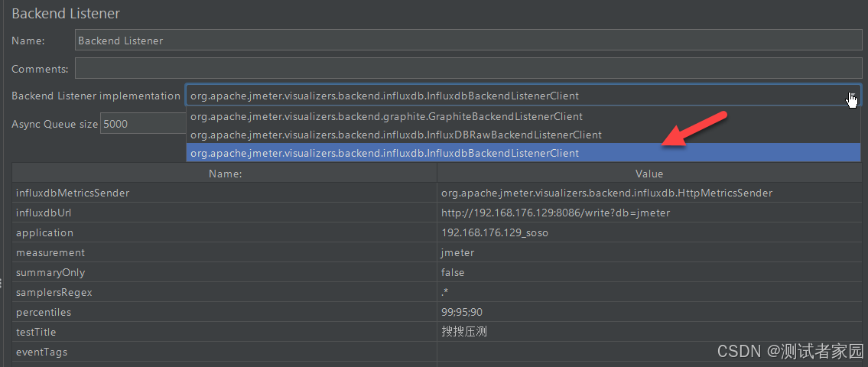The width and height of the screenshot is (868, 367).
Task: Open the Backend Listener implementation combo box
Action: [524, 96]
